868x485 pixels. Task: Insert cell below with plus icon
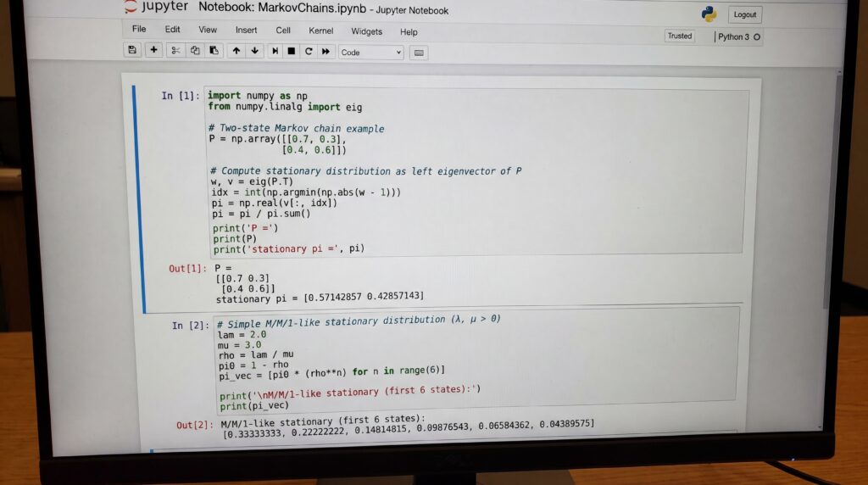pos(154,50)
